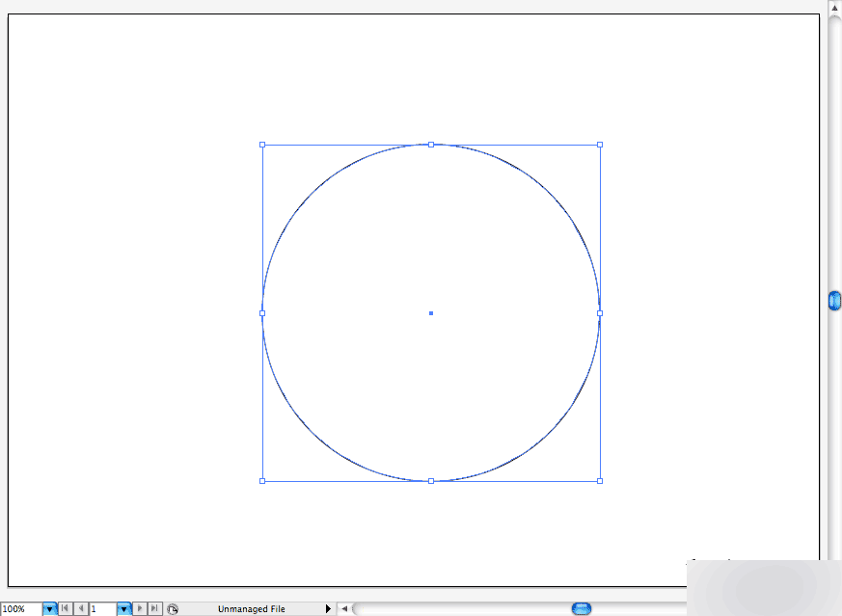Open the status bar options arrow menu
The image size is (842, 616).
coord(328,608)
